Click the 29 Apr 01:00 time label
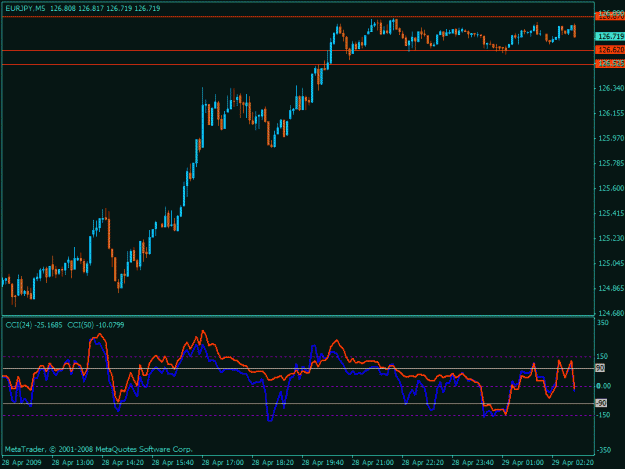Viewport: 625px width, 469px height. [x=523, y=463]
